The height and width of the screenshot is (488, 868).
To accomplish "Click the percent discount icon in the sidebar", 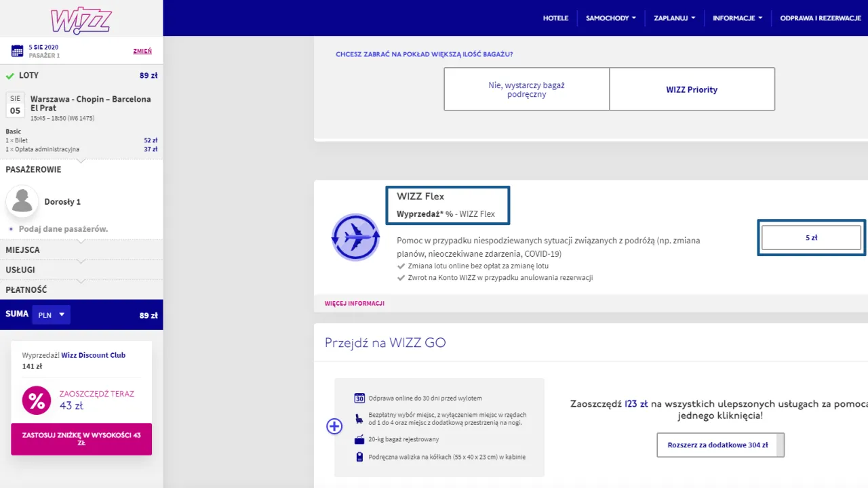I will pos(37,401).
